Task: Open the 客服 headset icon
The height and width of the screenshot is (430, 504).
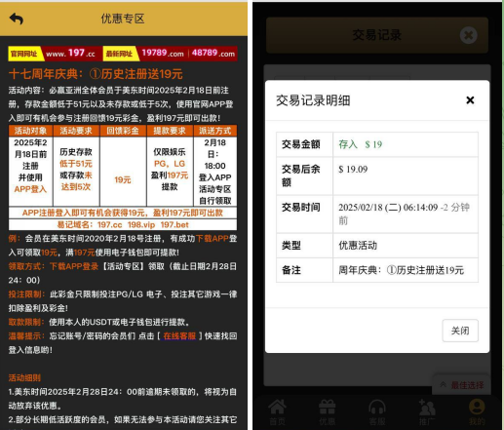Action: point(377,412)
